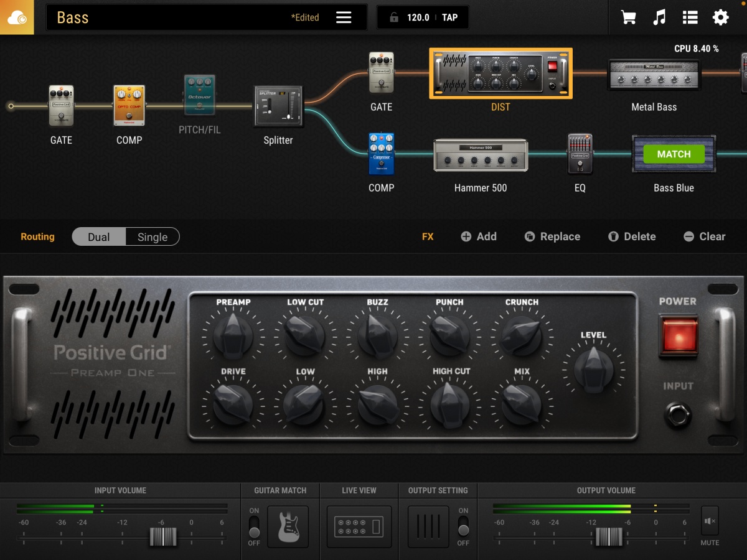Open the music note player

click(659, 17)
